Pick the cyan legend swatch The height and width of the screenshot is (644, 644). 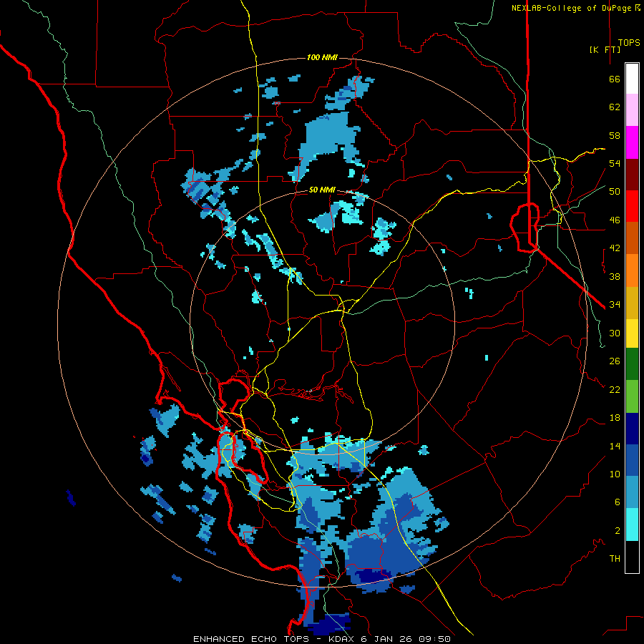[632, 525]
